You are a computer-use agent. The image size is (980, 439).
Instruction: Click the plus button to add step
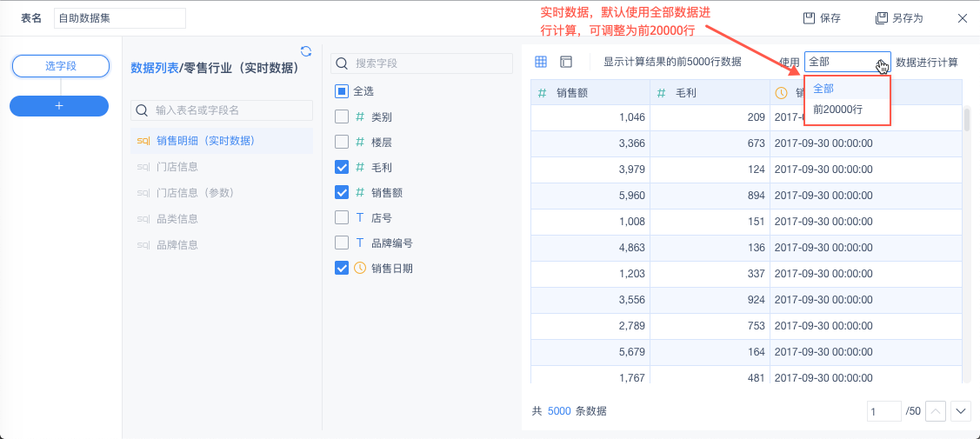(59, 105)
